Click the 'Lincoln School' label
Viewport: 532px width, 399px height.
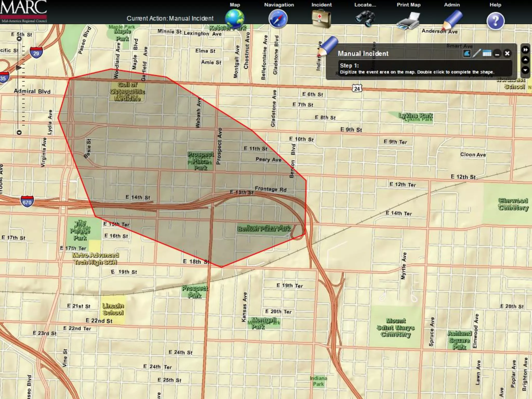pos(113,309)
